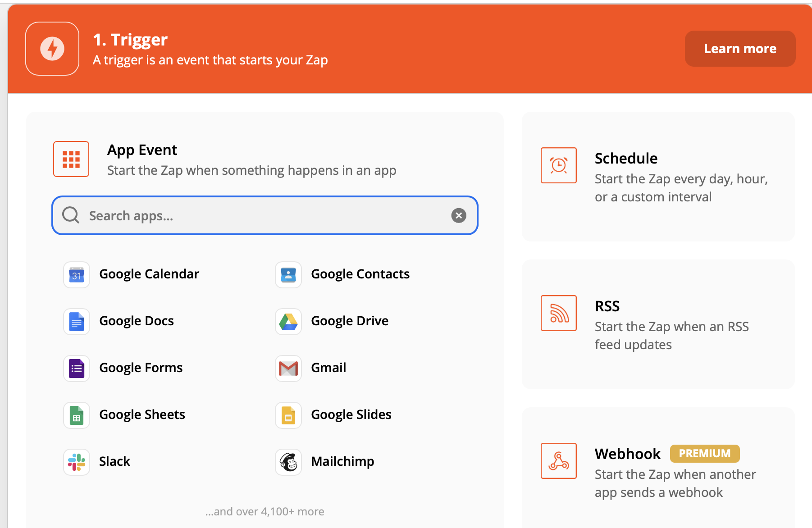The image size is (812, 528).
Task: Click the Trigger lightning bolt icon
Action: click(x=52, y=49)
